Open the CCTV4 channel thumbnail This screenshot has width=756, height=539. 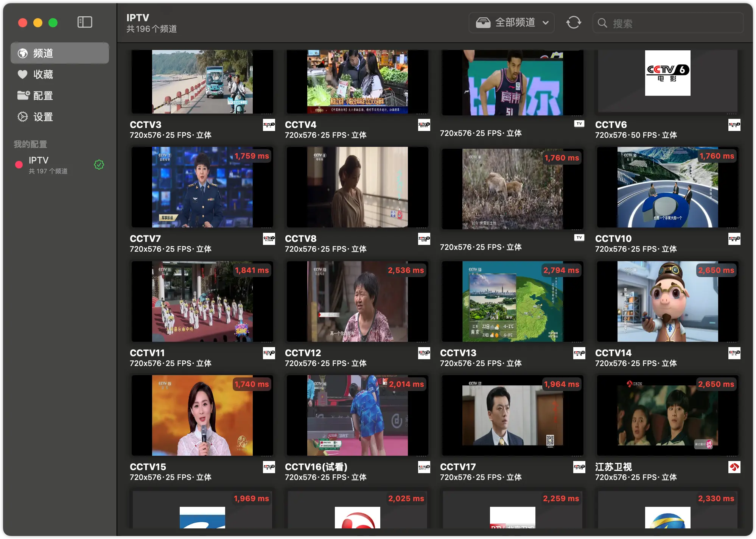358,82
